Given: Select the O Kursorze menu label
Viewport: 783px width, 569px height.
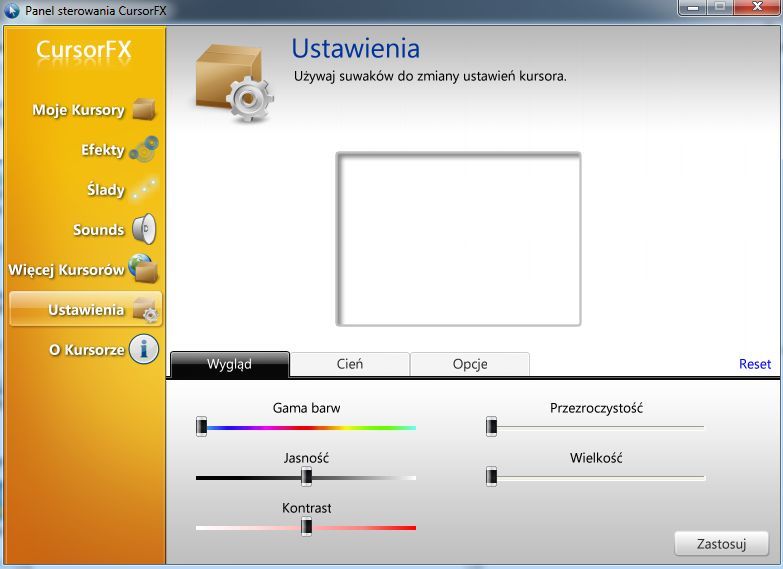Looking at the screenshot, I should 86,350.
